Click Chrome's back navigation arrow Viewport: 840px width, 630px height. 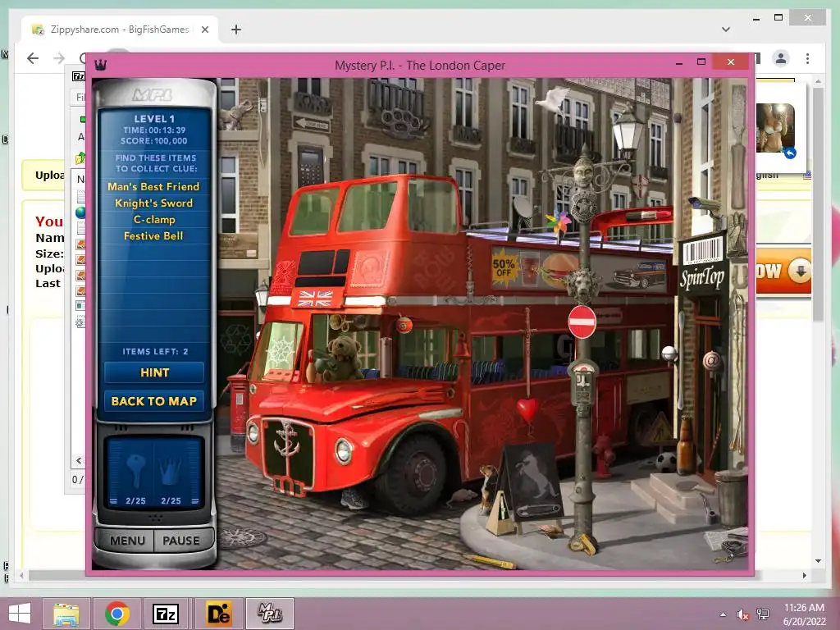[x=33, y=58]
